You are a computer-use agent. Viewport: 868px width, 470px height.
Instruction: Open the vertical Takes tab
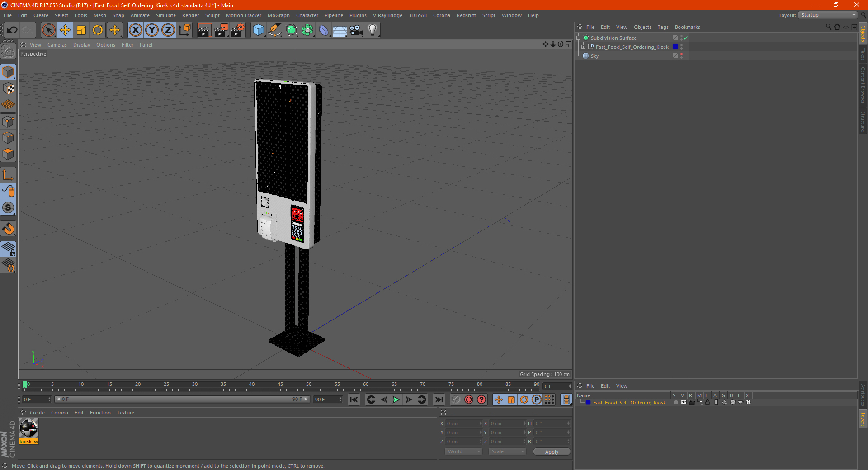tap(863, 54)
